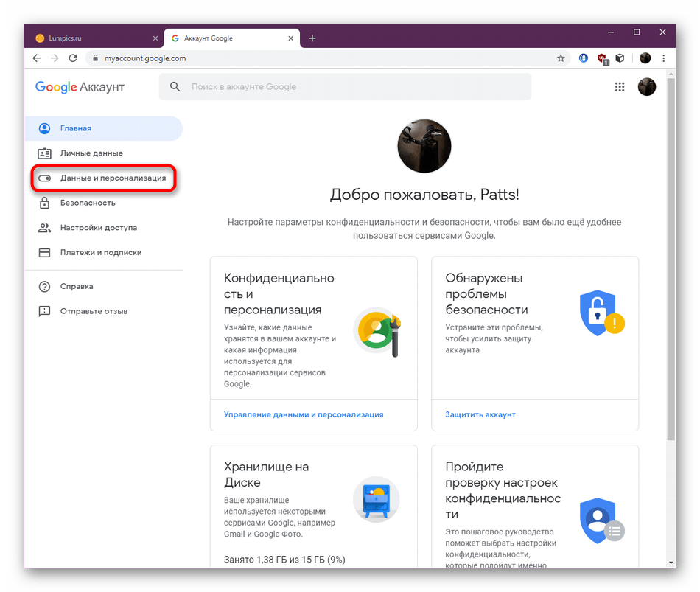The image size is (700, 592).
Task: Close the Аккаунт Google tab
Action: [x=290, y=38]
